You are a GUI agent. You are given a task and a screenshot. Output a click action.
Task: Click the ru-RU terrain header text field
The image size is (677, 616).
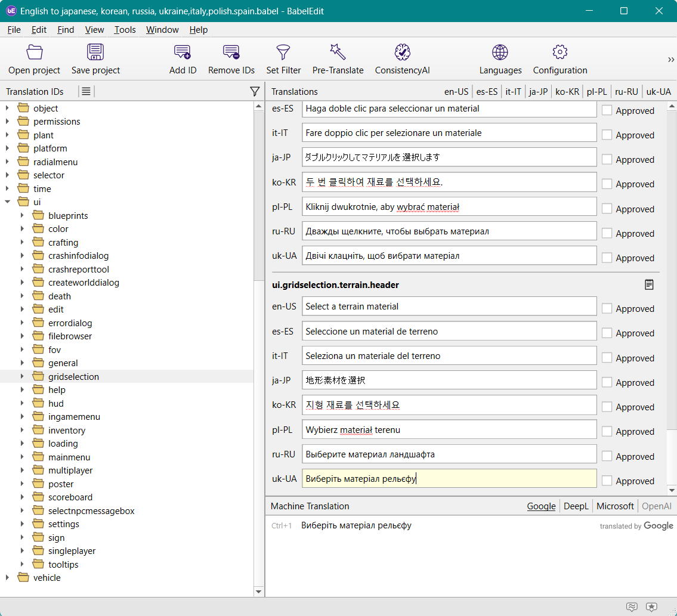pyautogui.click(x=449, y=454)
